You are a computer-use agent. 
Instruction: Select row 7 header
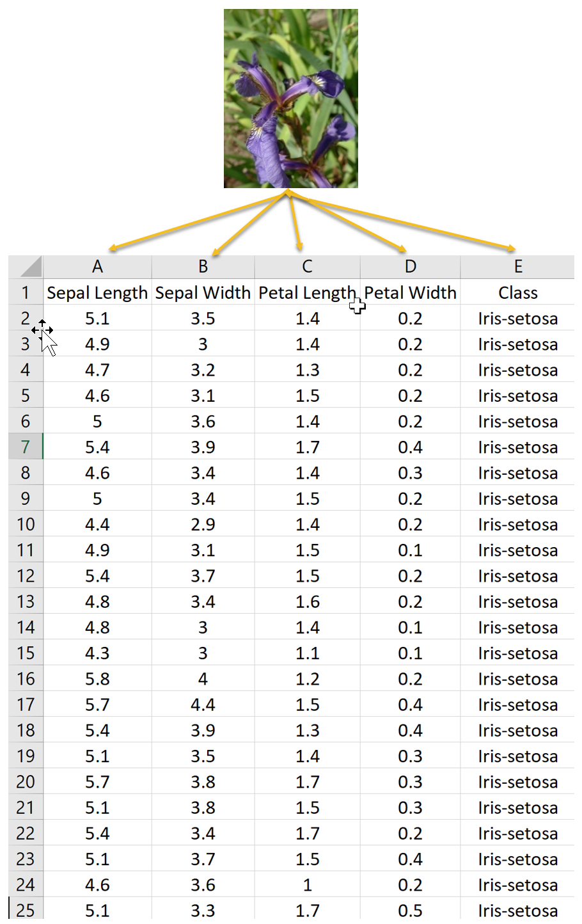click(26, 447)
